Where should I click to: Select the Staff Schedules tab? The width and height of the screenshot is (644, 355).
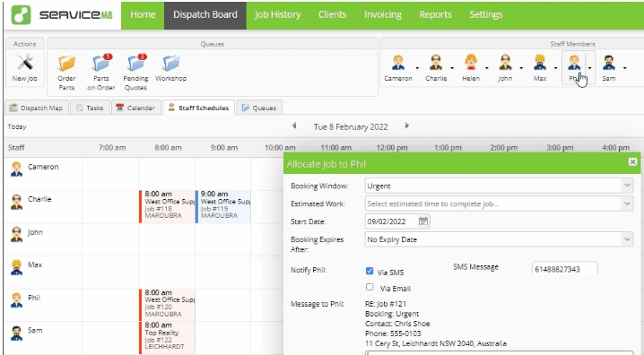click(x=199, y=108)
